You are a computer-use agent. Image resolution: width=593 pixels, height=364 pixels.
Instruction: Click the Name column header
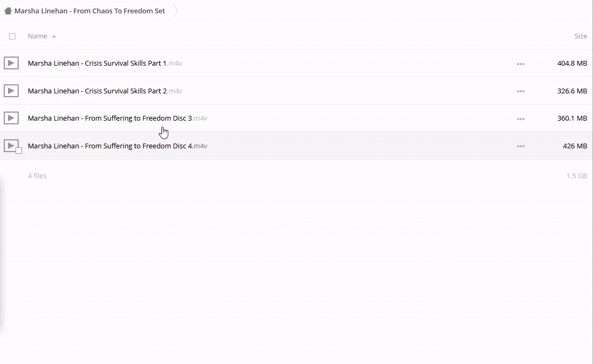pyautogui.click(x=37, y=36)
